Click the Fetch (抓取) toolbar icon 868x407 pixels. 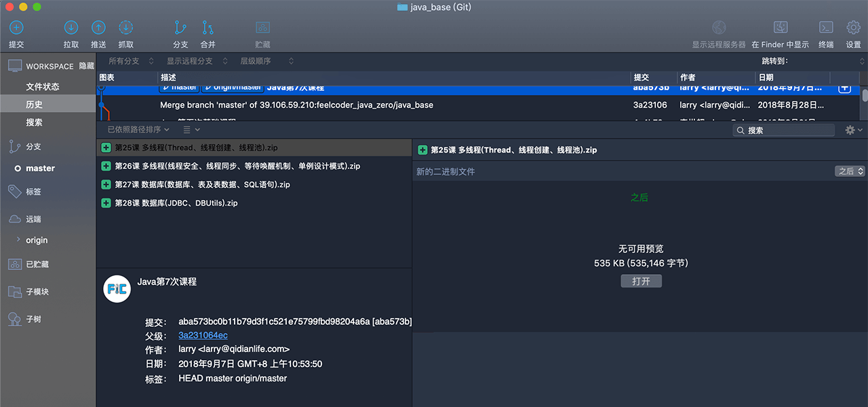click(x=125, y=28)
